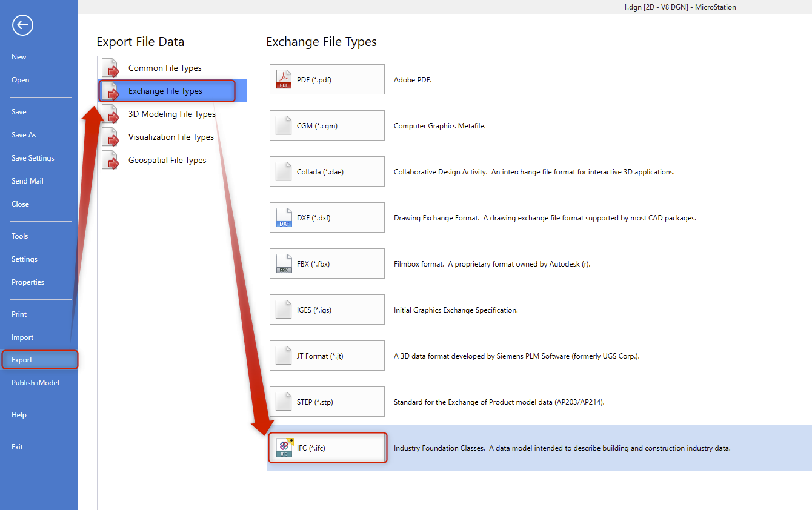Click the STEP document icon
This screenshot has width=812, height=510.
pos(284,402)
